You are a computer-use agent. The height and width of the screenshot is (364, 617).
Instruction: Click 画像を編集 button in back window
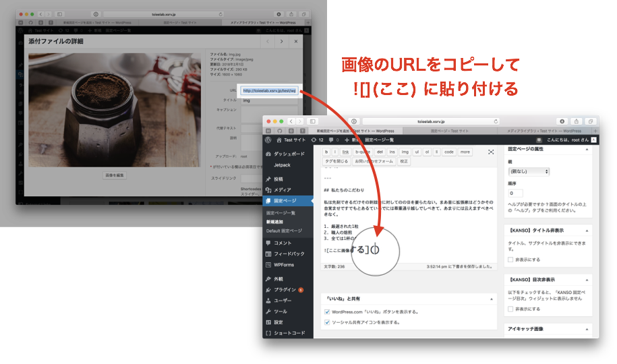click(x=115, y=175)
